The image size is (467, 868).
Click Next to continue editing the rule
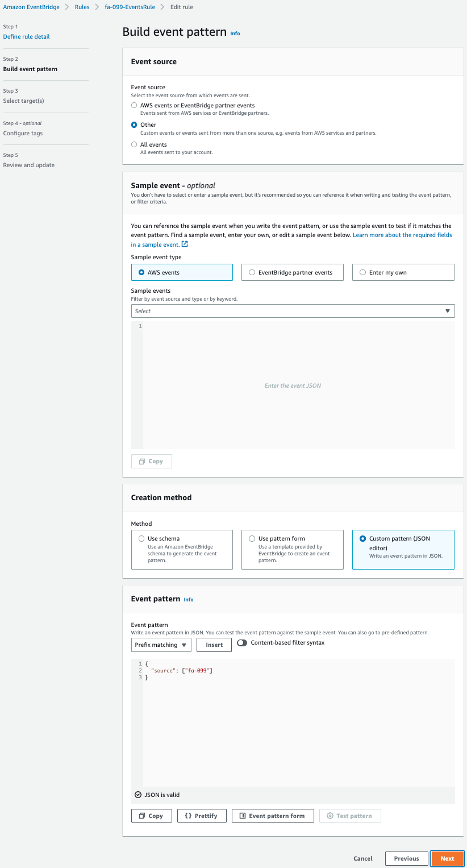coord(447,858)
